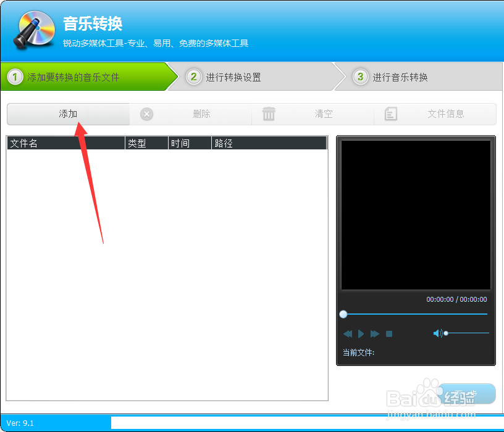Click the circled X icon next to 删除
The image size is (504, 432).
pyautogui.click(x=146, y=114)
